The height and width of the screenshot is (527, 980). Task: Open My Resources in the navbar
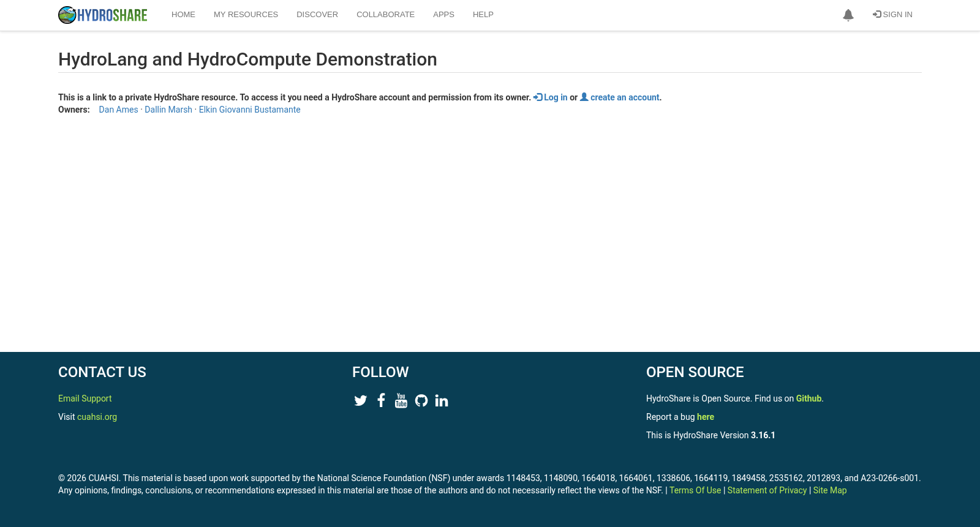pos(246,15)
